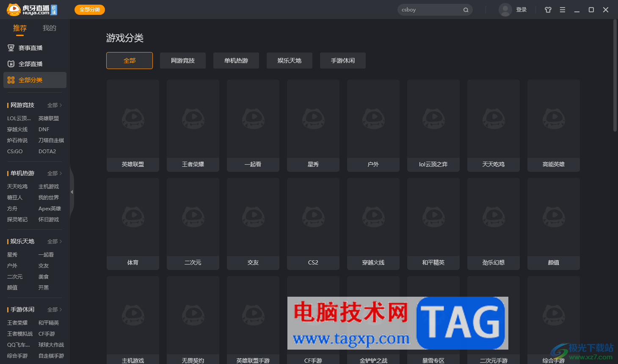The image size is (618, 364).
Task: Open the 二次元 category card
Action: pyautogui.click(x=193, y=224)
